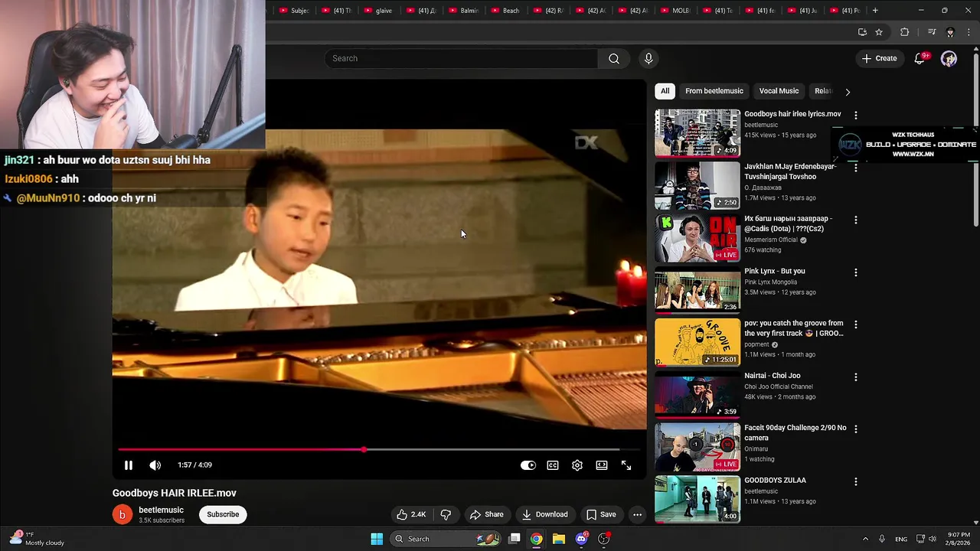
Task: Open the beetlemusic channel name link
Action: coord(161,510)
